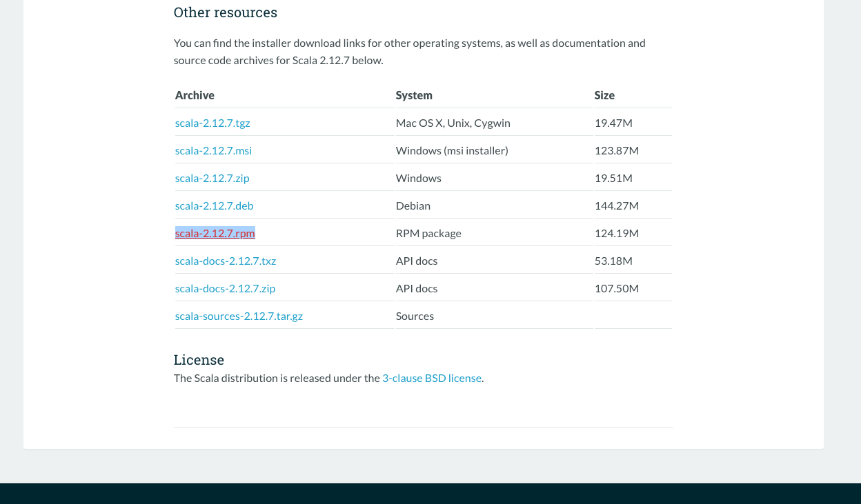The width and height of the screenshot is (861, 504).
Task: Download the scala-2.12.7.zip archive
Action: coord(212,178)
